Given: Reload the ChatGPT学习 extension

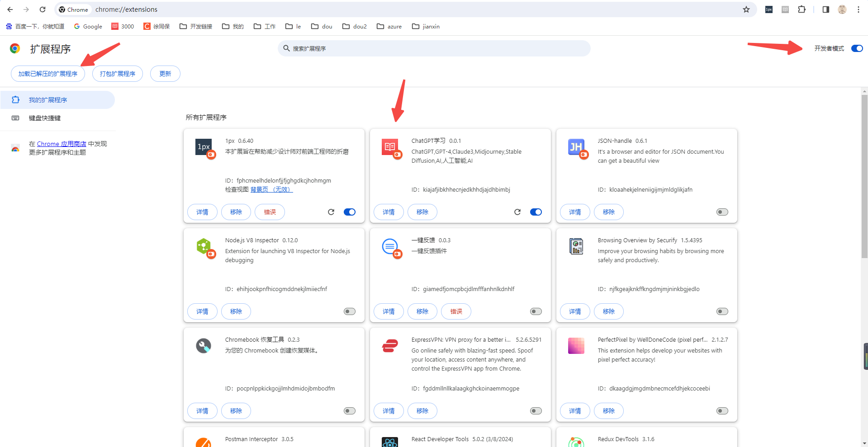Looking at the screenshot, I should (517, 212).
